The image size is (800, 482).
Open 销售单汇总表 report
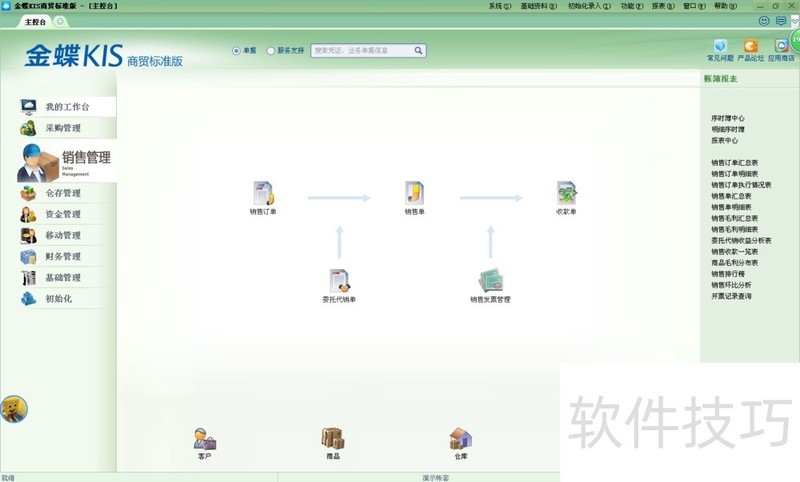tap(731, 196)
